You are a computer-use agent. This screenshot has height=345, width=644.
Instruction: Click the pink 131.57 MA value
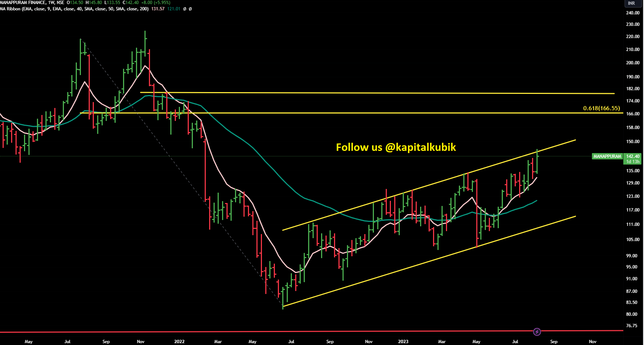tap(158, 9)
